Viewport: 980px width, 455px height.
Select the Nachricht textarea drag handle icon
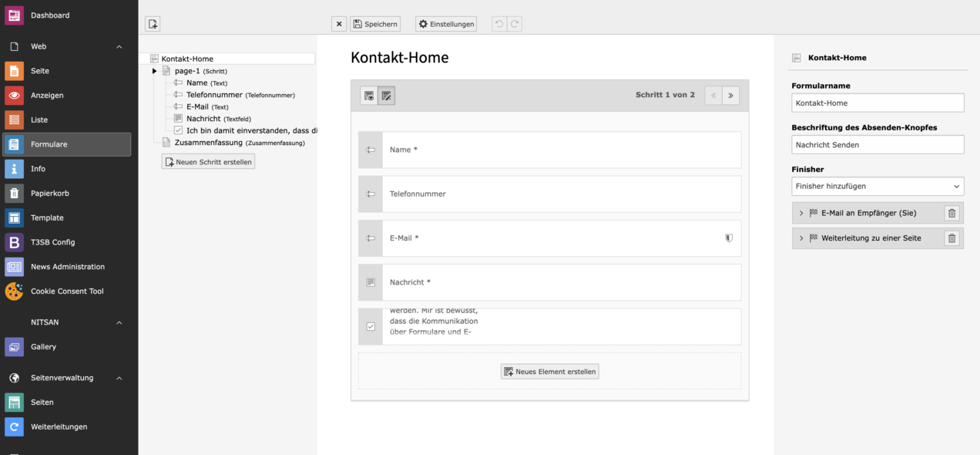point(370,282)
